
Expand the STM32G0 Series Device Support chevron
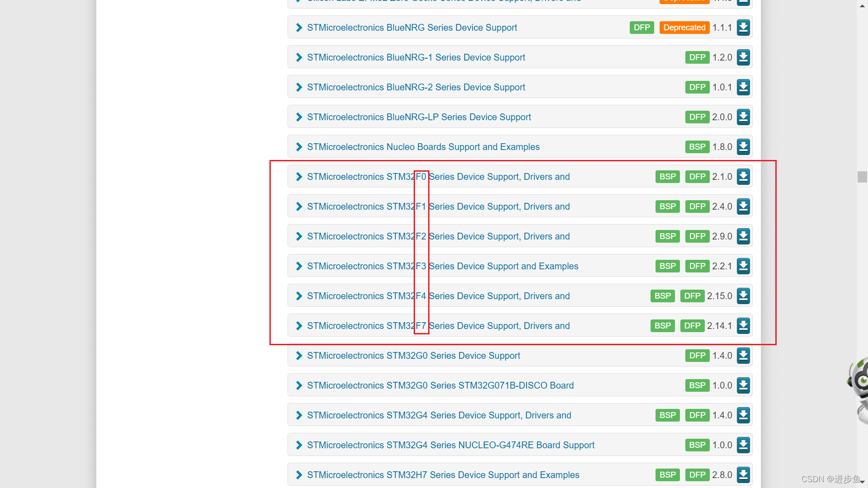point(299,356)
